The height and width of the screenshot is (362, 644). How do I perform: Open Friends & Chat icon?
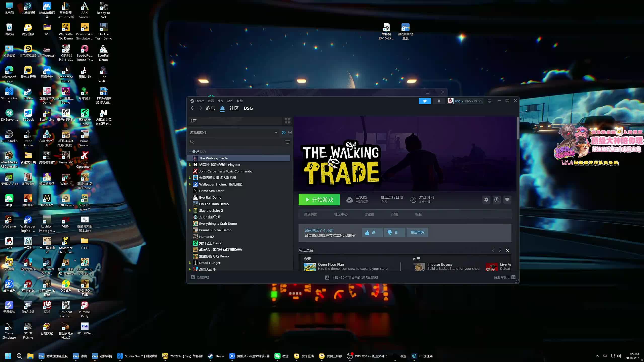[x=513, y=277]
